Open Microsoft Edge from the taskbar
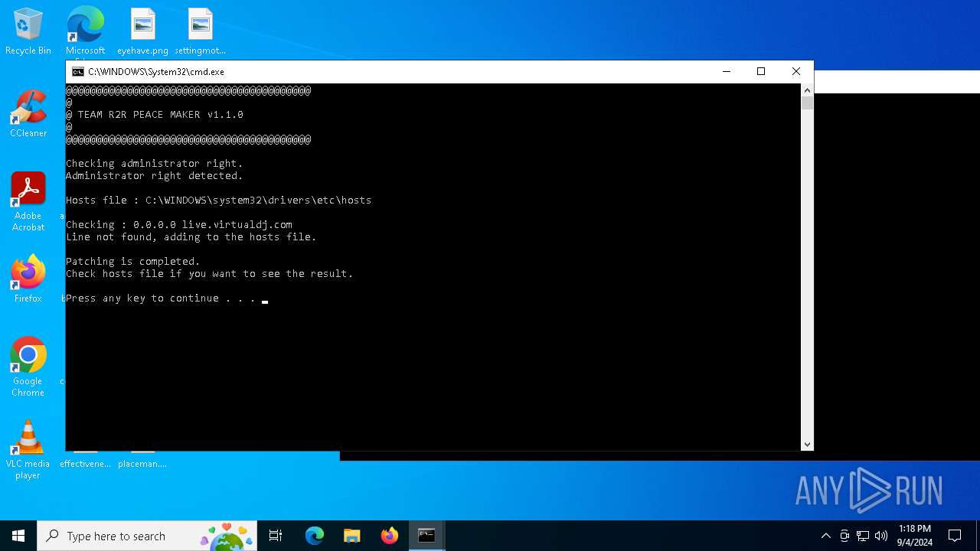Screen dimensions: 980x551 [315, 536]
